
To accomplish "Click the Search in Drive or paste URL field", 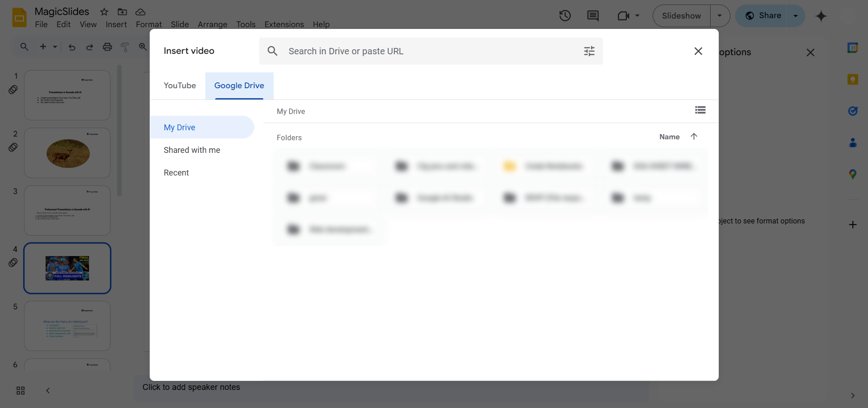I will pos(431,51).
